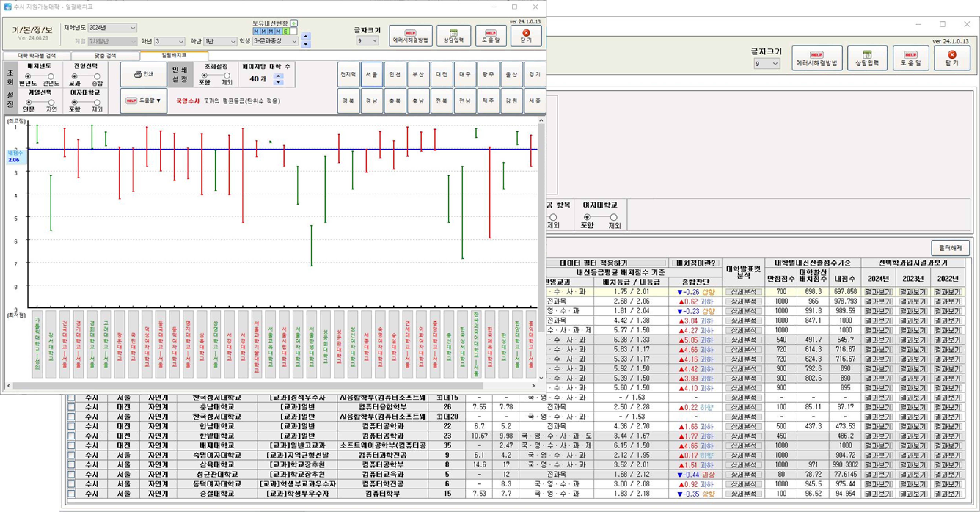Check the 숭실대학교 row checkbox

click(x=71, y=494)
